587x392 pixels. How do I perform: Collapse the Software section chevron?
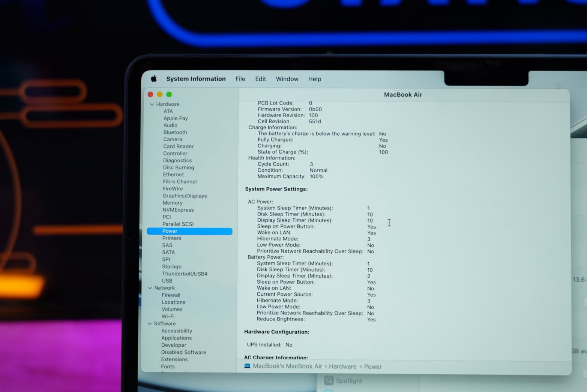150,324
